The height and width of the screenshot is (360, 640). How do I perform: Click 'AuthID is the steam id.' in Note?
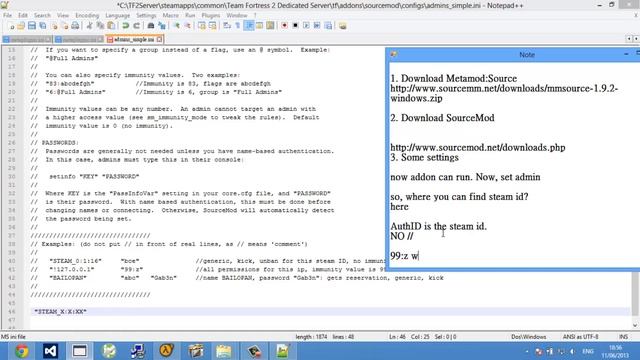click(438, 226)
